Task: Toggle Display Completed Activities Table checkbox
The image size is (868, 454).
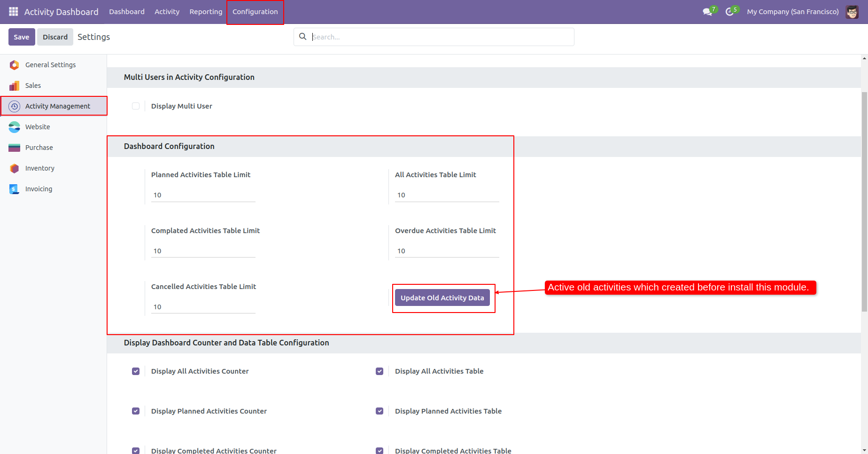Action: [380, 451]
